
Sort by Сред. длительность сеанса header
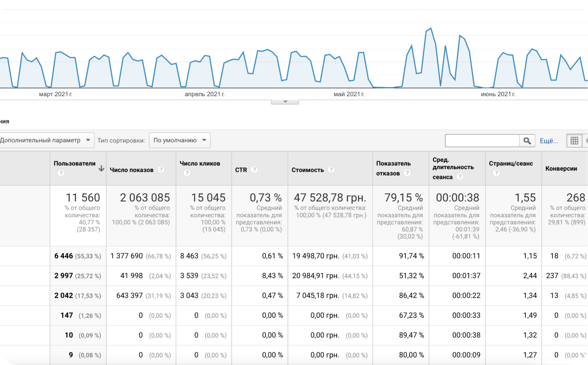pos(453,167)
